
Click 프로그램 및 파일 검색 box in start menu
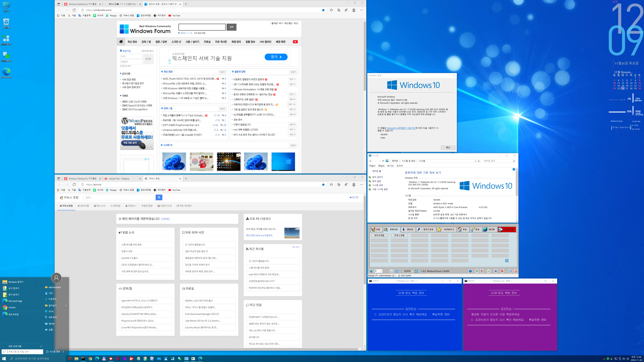pyautogui.click(x=22, y=351)
